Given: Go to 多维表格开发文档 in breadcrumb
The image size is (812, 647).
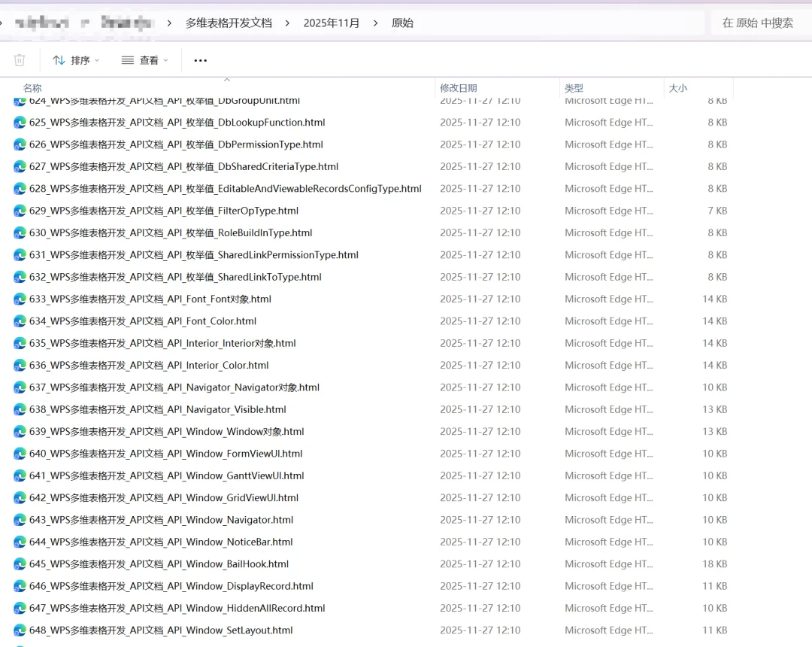Looking at the screenshot, I should [229, 23].
